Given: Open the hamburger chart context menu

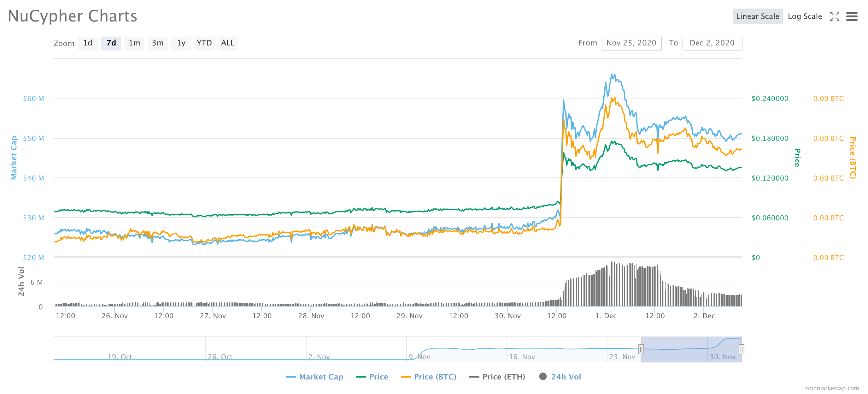Looking at the screenshot, I should [x=852, y=16].
